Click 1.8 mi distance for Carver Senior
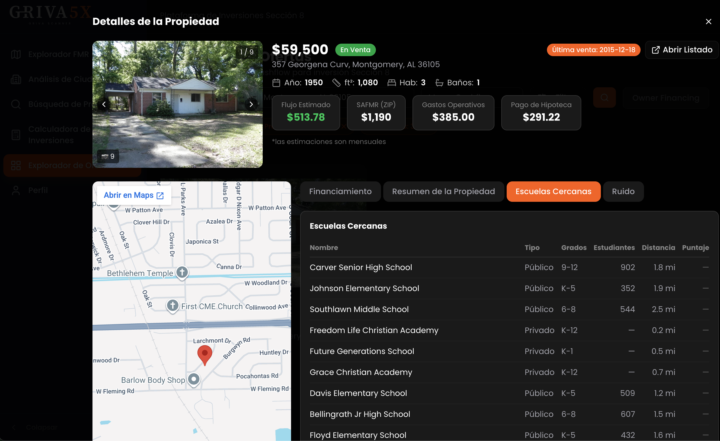 tap(664, 267)
